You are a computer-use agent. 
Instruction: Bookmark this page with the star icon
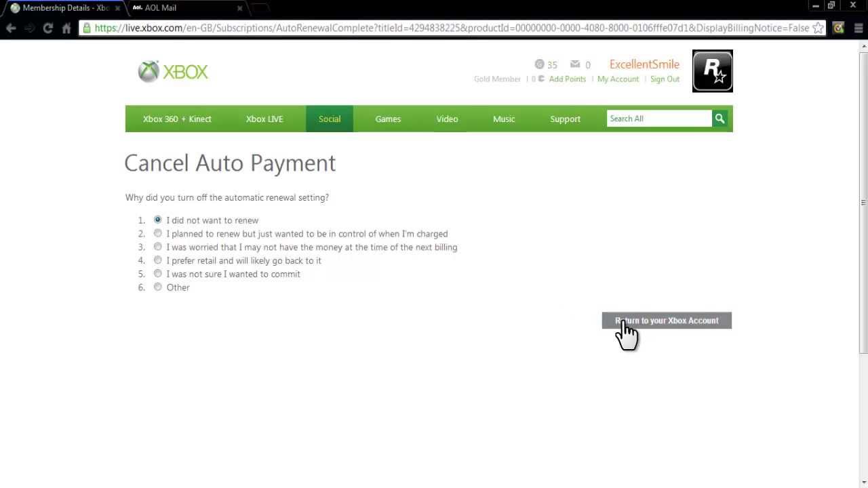coord(818,28)
